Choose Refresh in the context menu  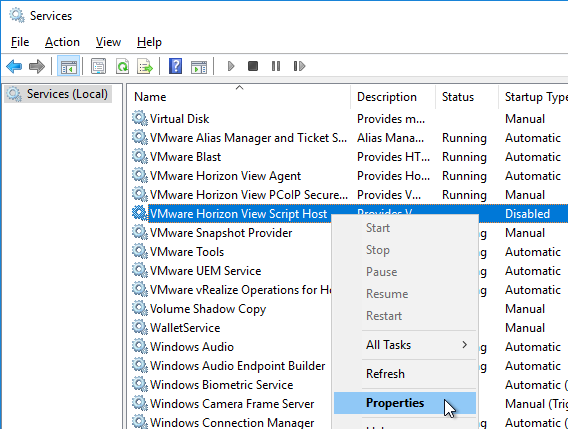point(405,374)
